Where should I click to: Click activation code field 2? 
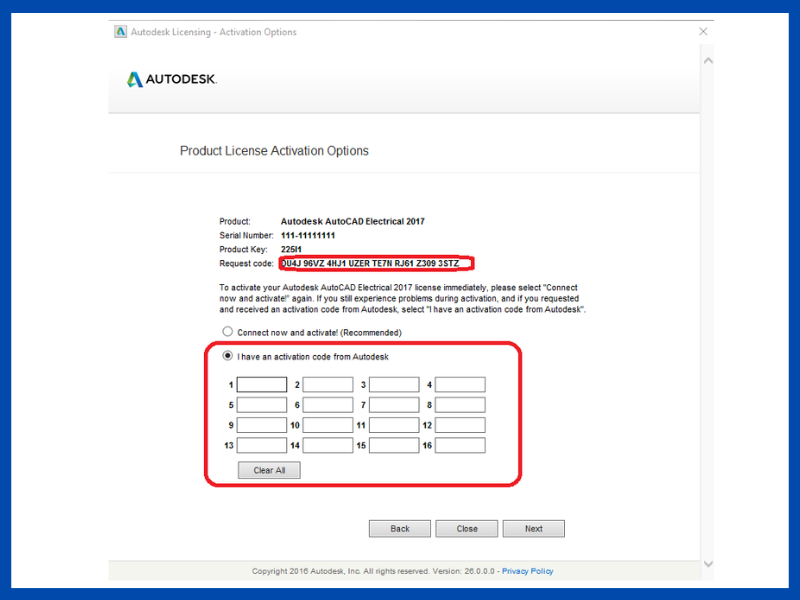(328, 385)
